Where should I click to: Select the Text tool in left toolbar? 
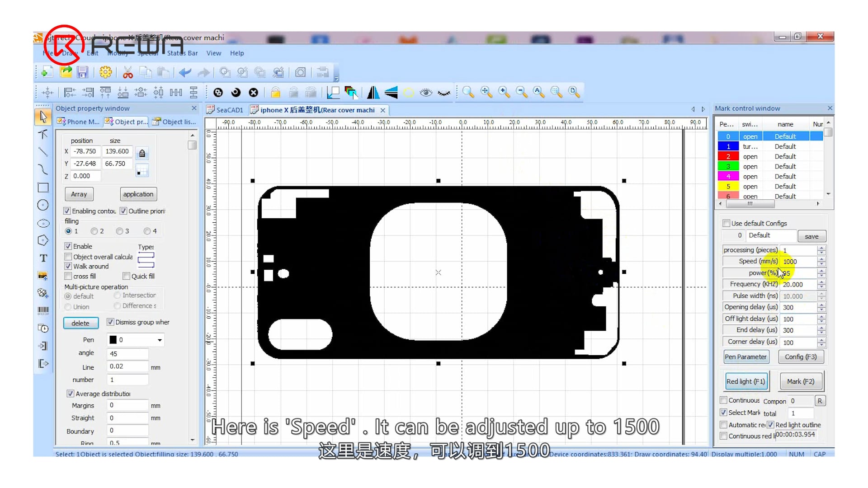coord(43,258)
